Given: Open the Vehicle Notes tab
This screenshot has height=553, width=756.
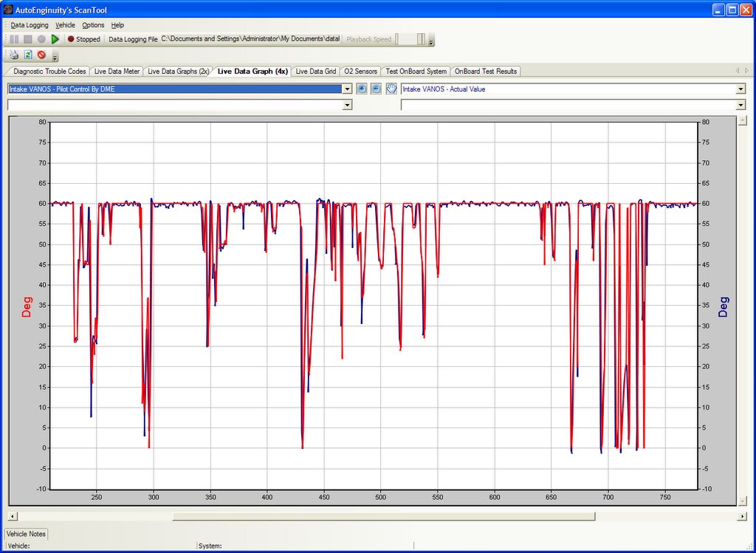Looking at the screenshot, I should (x=26, y=534).
